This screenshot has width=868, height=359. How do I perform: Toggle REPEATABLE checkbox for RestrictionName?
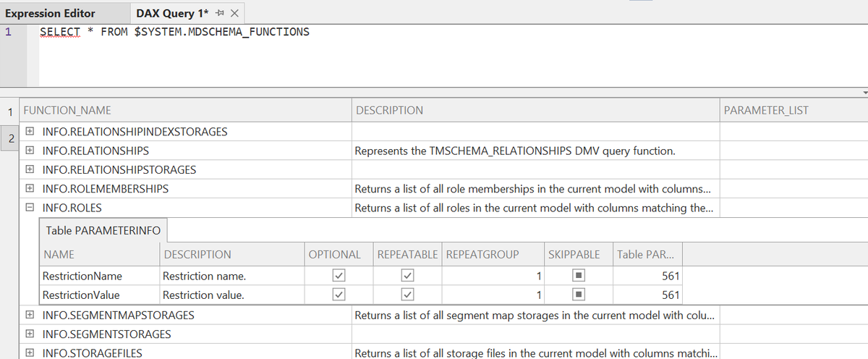coord(407,276)
